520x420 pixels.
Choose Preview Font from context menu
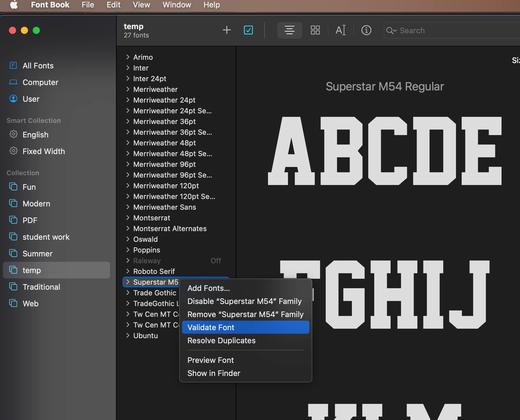(x=246, y=360)
